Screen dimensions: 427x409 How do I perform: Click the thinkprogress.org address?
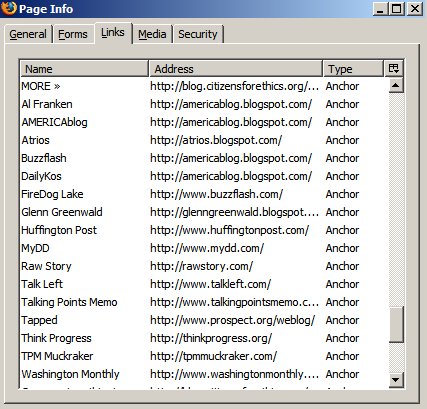pyautogui.click(x=211, y=338)
